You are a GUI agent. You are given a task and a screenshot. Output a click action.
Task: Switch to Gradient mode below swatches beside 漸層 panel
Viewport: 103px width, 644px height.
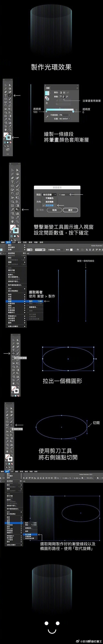pyautogui.click(x=8, y=143)
